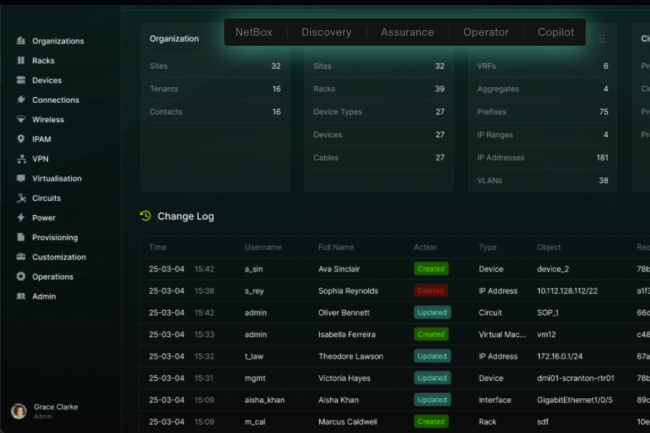650x433 pixels.
Task: Open object device_2 link
Action: tap(553, 269)
